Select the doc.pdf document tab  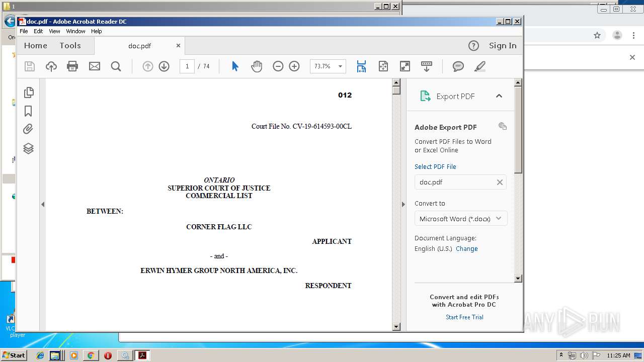(x=139, y=46)
